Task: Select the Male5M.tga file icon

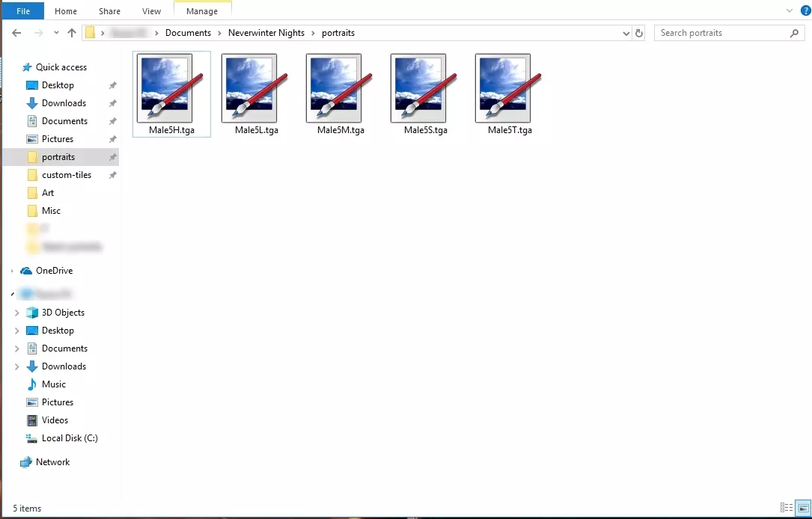Action: [x=341, y=88]
